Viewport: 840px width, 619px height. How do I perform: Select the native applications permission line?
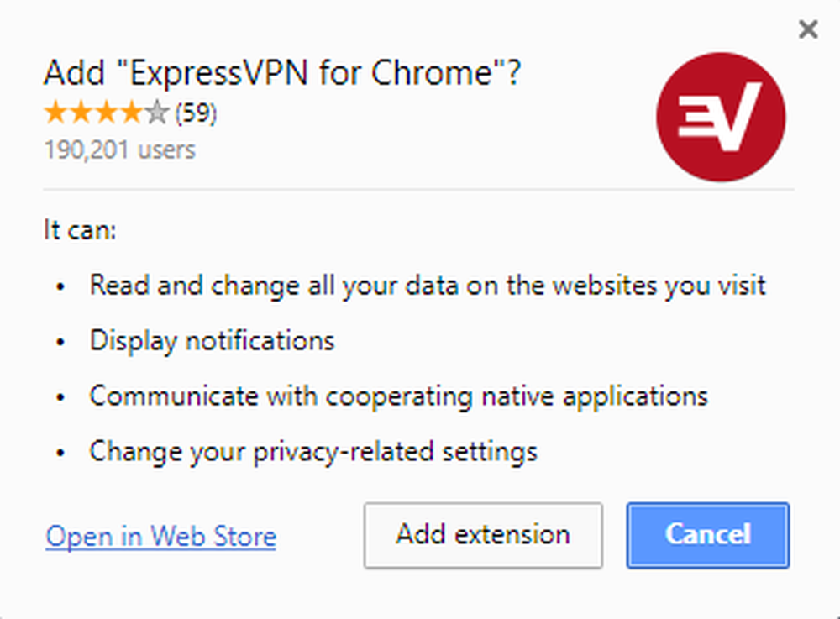click(398, 396)
